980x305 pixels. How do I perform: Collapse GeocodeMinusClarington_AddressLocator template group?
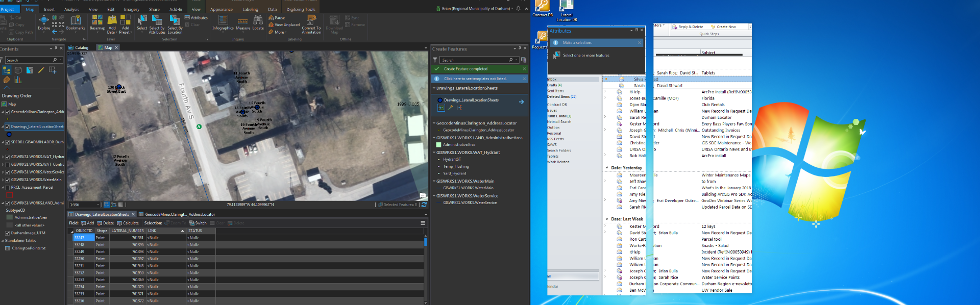(434, 123)
